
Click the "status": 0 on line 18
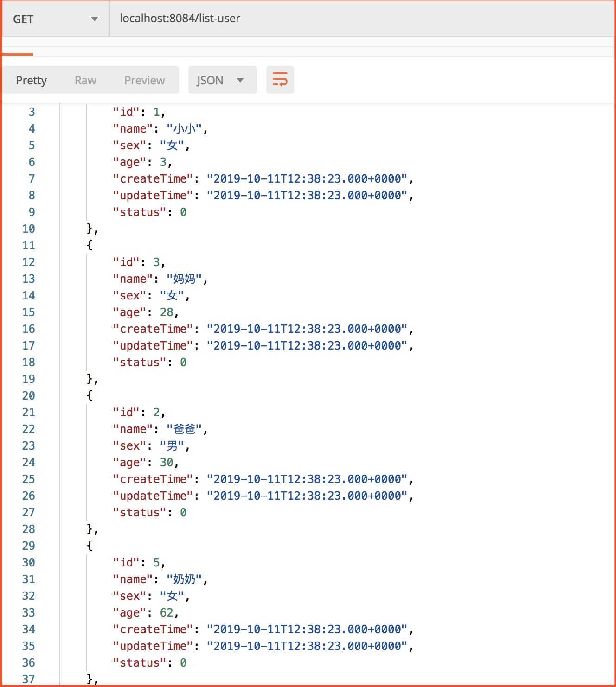coord(149,362)
